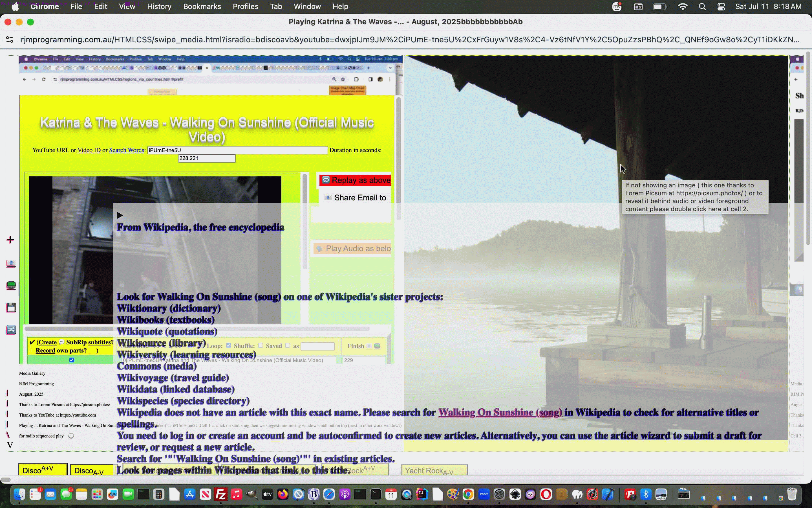The height and width of the screenshot is (508, 812).
Task: Click the YouTube URL input field
Action: (237, 150)
